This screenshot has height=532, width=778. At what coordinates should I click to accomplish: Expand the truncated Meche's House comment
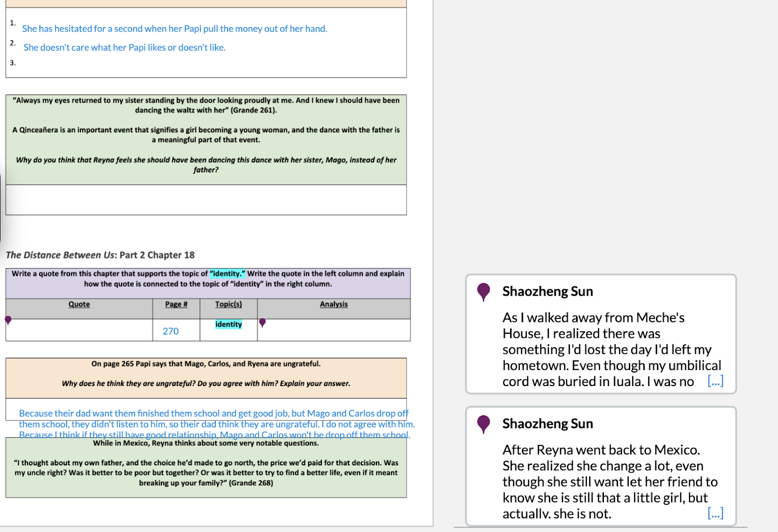pyautogui.click(x=715, y=381)
